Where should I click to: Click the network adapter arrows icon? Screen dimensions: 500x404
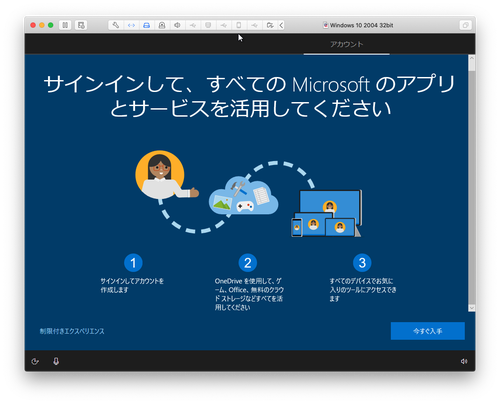[x=131, y=25]
